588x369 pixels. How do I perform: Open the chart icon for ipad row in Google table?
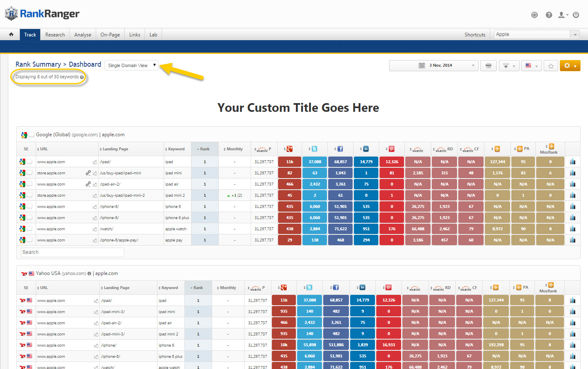(572, 162)
